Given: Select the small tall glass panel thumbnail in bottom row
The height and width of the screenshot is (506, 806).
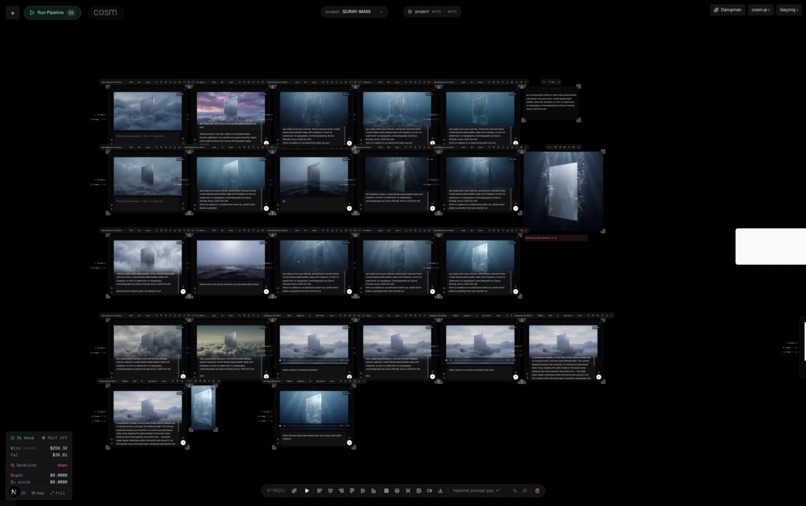Looking at the screenshot, I should point(203,408).
